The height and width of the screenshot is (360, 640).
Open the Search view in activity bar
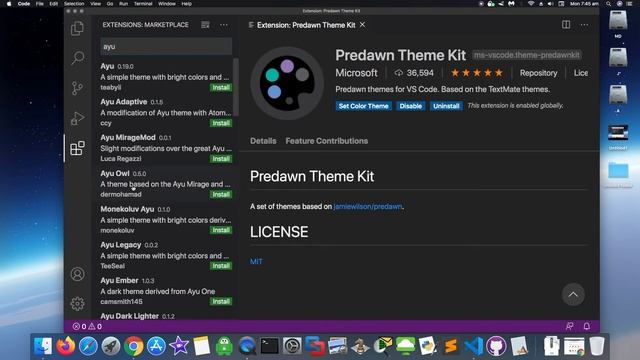coord(77,58)
